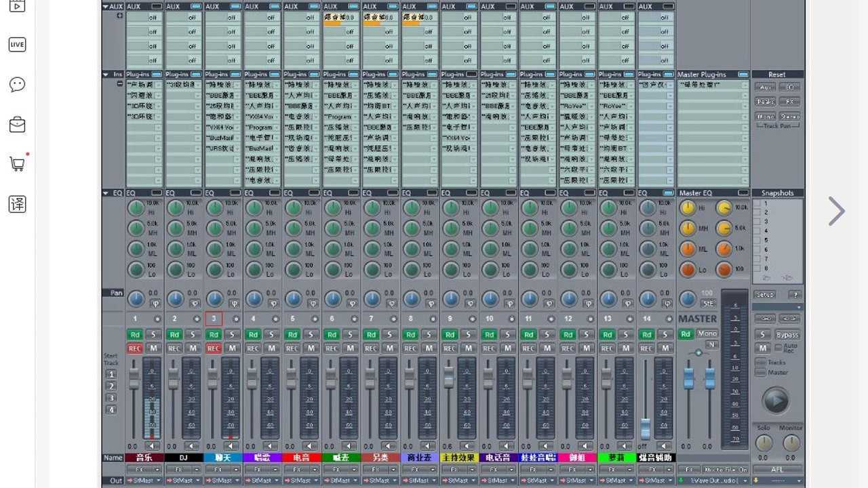Screen dimensions: 868x488
Task: Click the Mix to File On button
Action: pos(726,468)
